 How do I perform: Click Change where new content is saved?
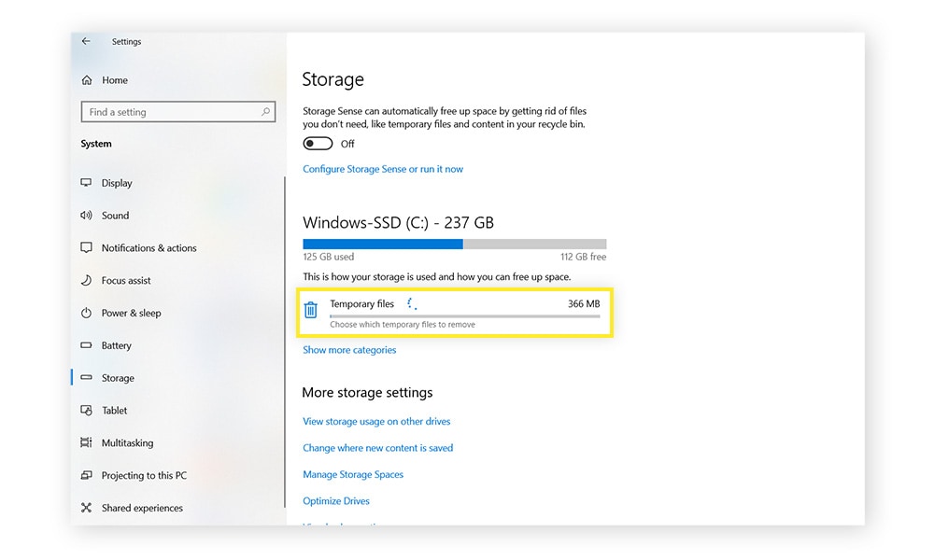tap(377, 447)
